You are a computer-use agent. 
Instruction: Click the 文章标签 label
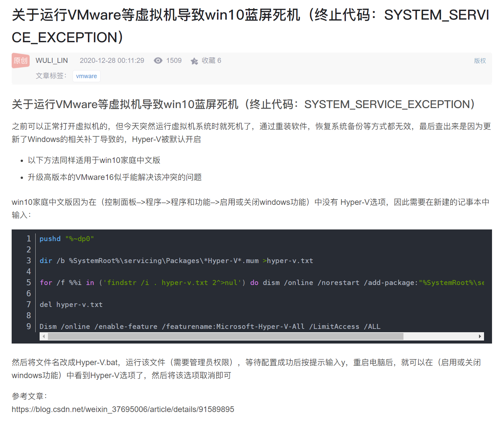pyautogui.click(x=51, y=76)
